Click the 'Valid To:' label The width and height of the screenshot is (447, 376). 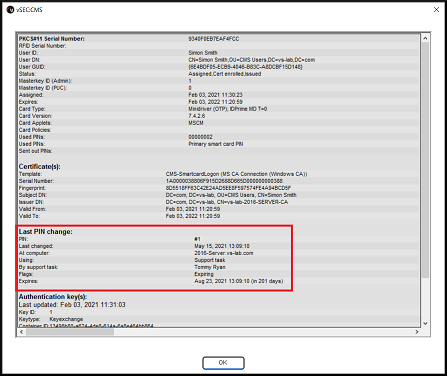pyautogui.click(x=29, y=216)
